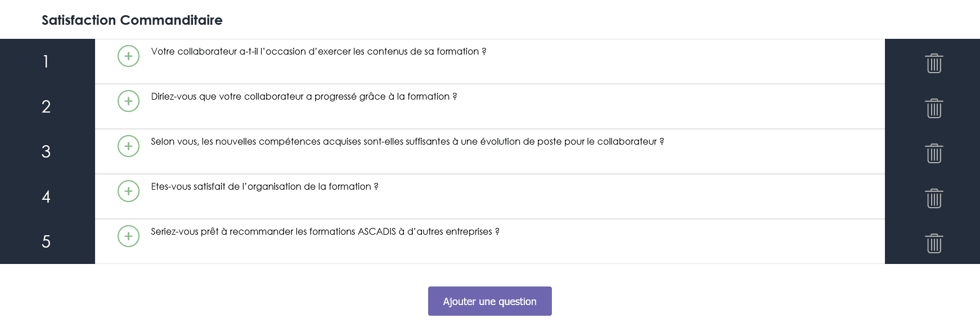Viewport: 980px width, 327px height.
Task: Delete question 1 using its trash icon
Action: [933, 64]
